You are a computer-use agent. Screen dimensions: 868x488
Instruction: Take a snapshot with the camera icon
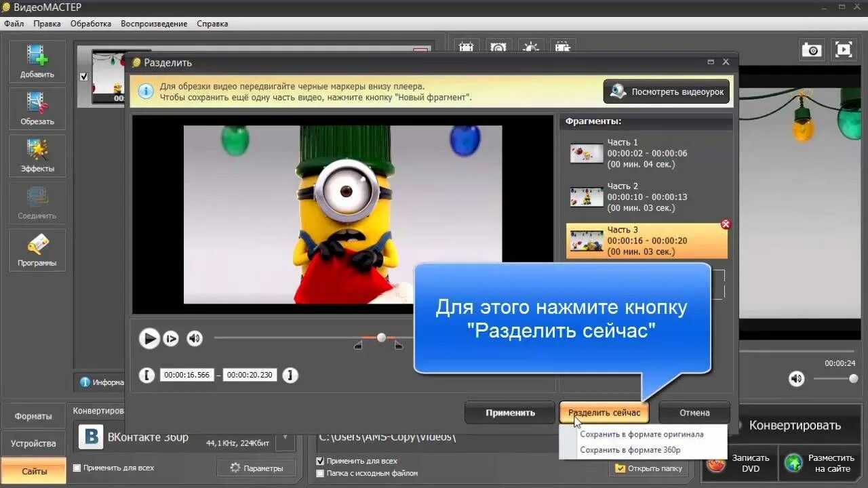(x=812, y=49)
